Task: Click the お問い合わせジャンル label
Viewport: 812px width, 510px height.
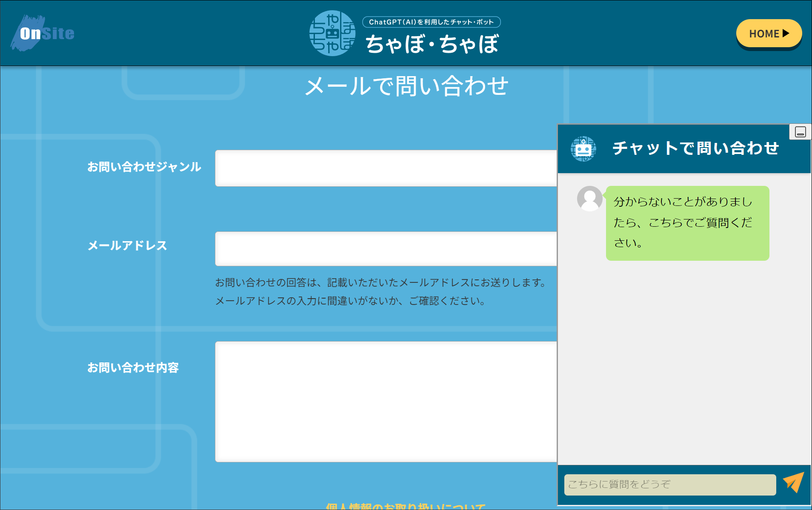Action: (144, 167)
